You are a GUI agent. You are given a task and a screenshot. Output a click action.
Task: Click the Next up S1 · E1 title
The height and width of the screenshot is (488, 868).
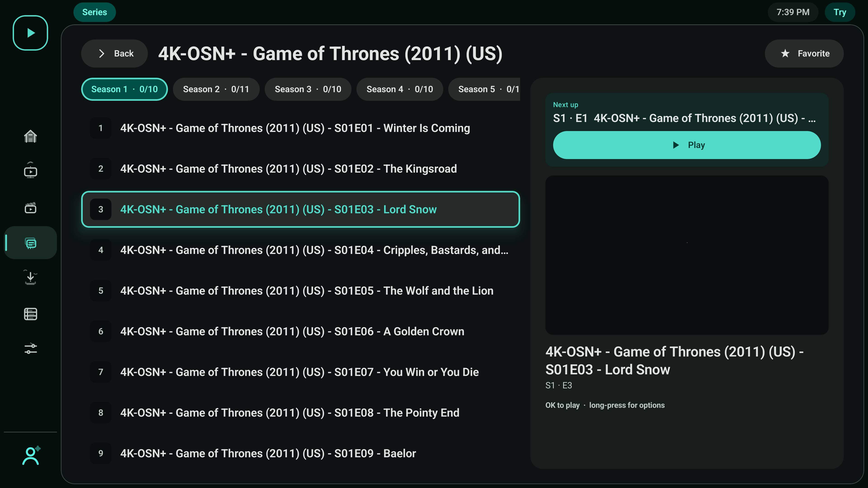coord(684,118)
